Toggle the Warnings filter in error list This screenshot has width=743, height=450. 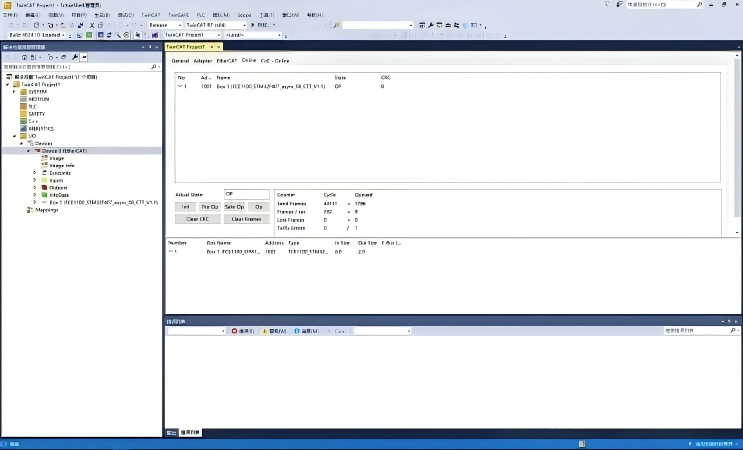274,331
